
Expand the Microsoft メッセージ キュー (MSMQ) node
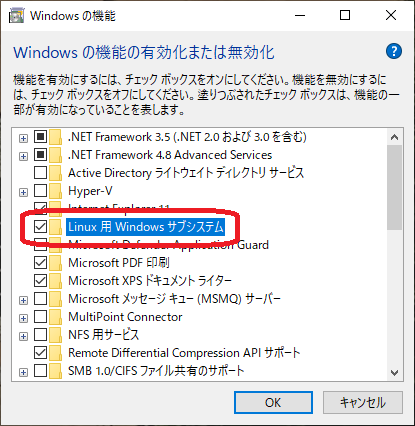(x=23, y=300)
